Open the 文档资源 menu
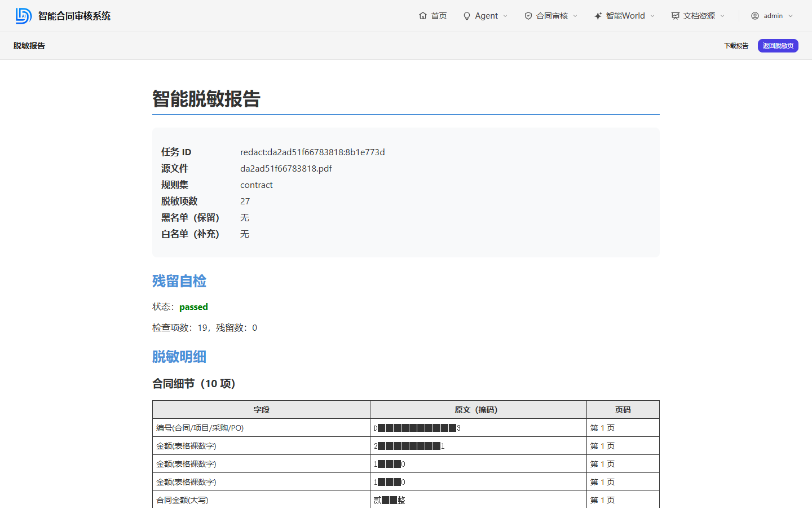 [698, 16]
